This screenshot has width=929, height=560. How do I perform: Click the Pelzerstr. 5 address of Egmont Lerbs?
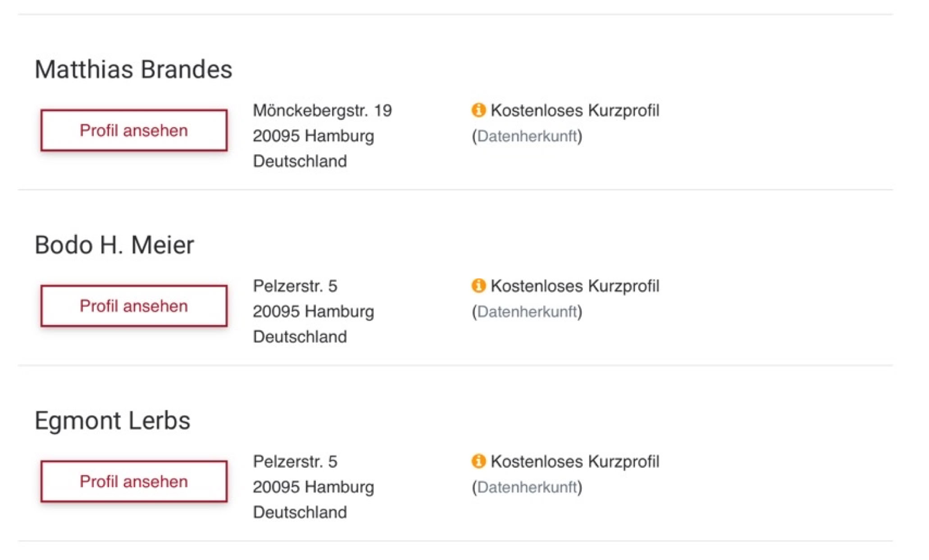(x=295, y=461)
